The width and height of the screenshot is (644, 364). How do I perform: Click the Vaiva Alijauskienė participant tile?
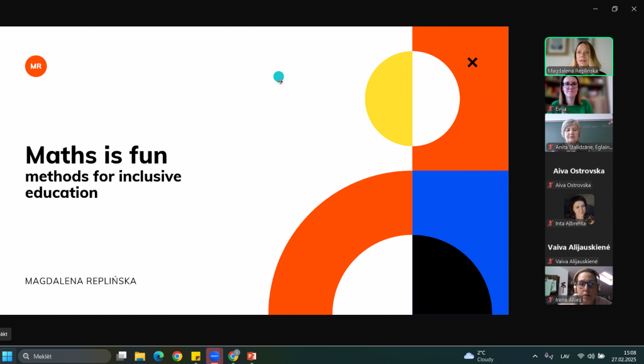(x=579, y=247)
